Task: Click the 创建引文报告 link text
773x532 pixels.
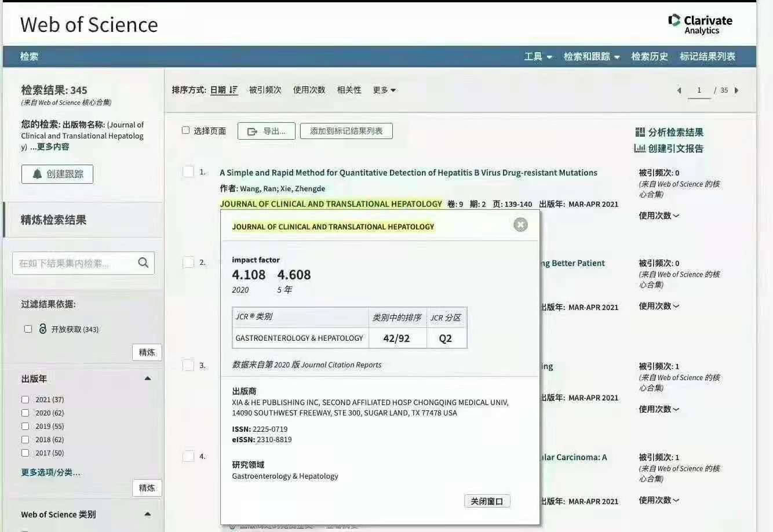Action: coord(676,148)
